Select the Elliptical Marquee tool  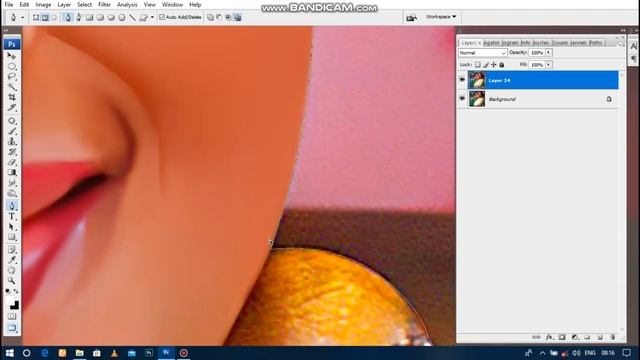tap(12, 66)
